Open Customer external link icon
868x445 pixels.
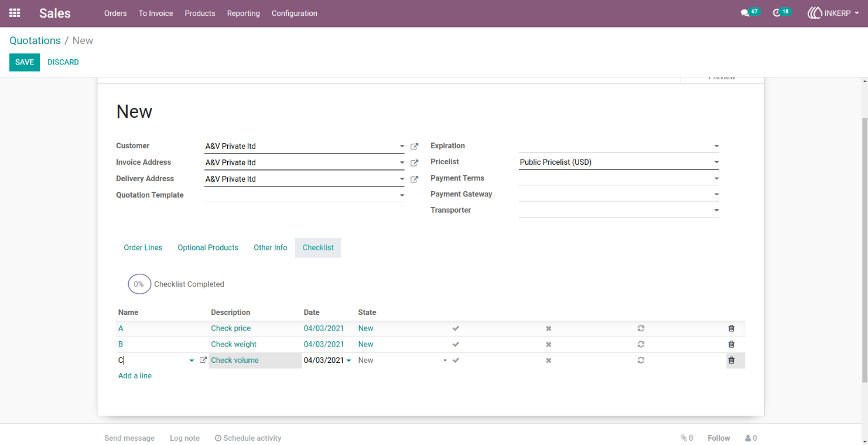(x=414, y=147)
